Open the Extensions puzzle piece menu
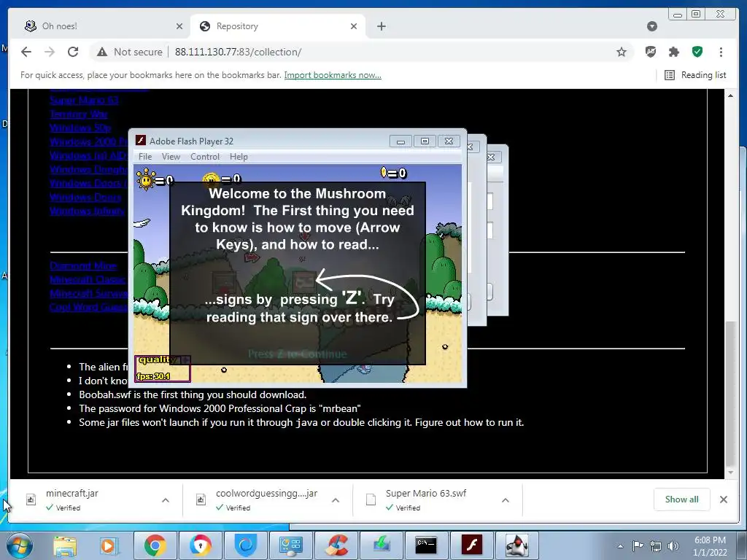This screenshot has height=560, width=747. click(673, 52)
